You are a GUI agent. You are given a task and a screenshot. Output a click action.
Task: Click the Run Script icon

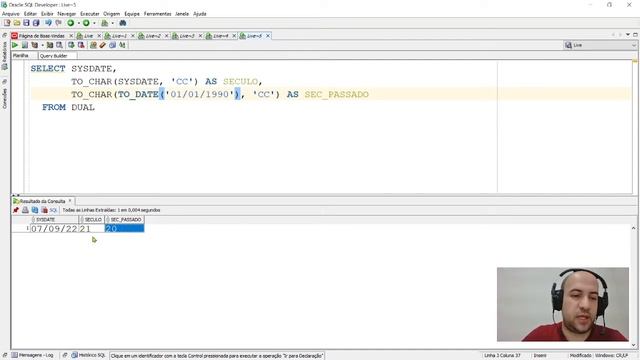coord(25,45)
